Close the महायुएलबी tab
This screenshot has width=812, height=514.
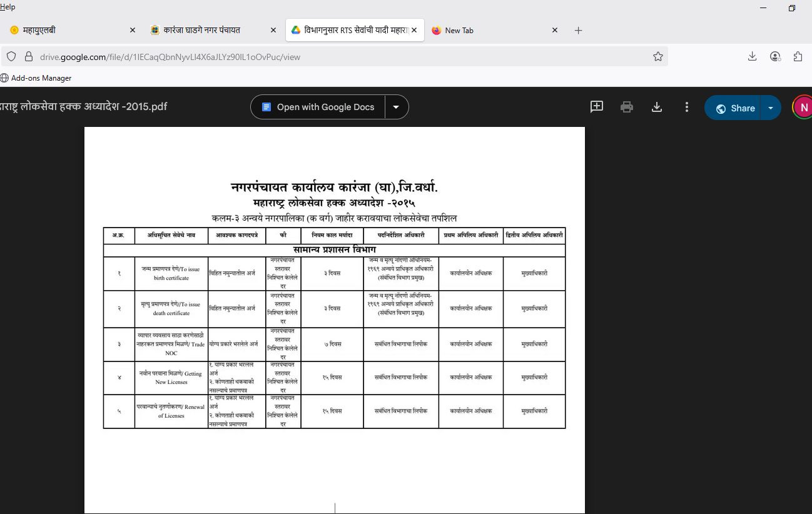pyautogui.click(x=132, y=30)
